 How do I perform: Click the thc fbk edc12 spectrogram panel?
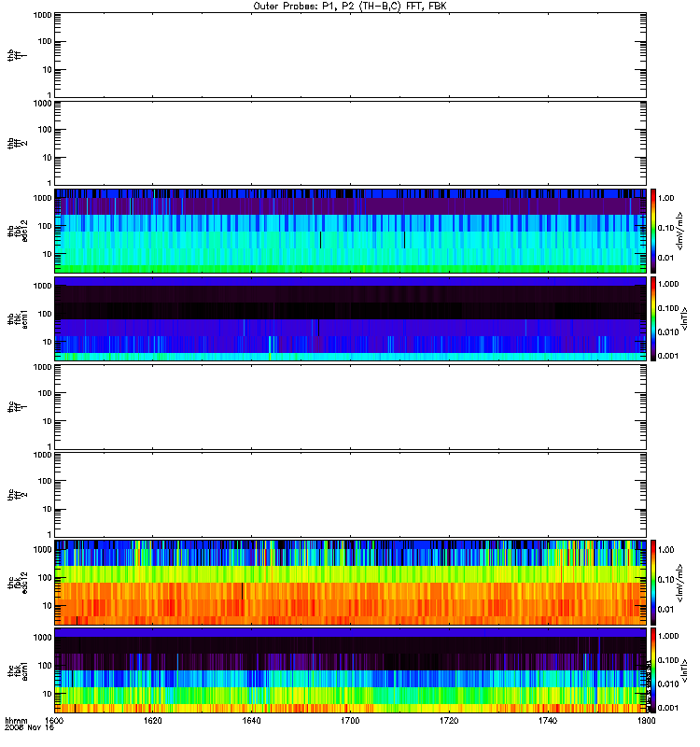point(351,582)
